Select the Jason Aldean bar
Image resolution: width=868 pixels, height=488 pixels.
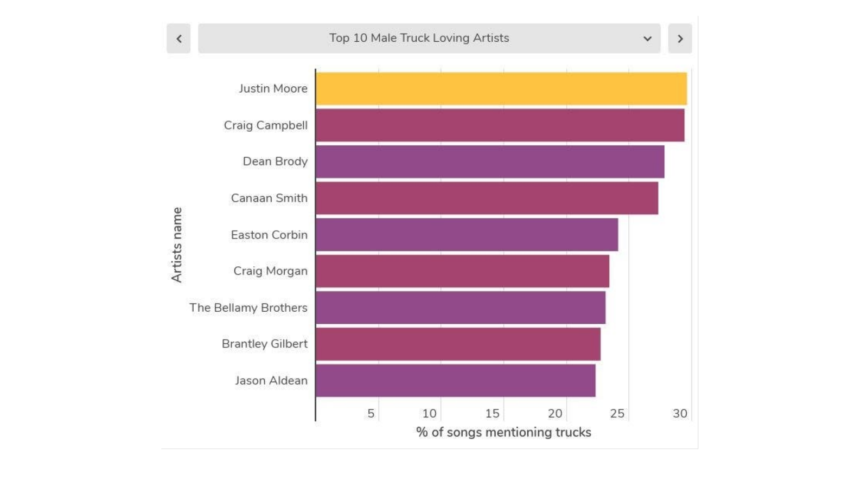pos(455,381)
